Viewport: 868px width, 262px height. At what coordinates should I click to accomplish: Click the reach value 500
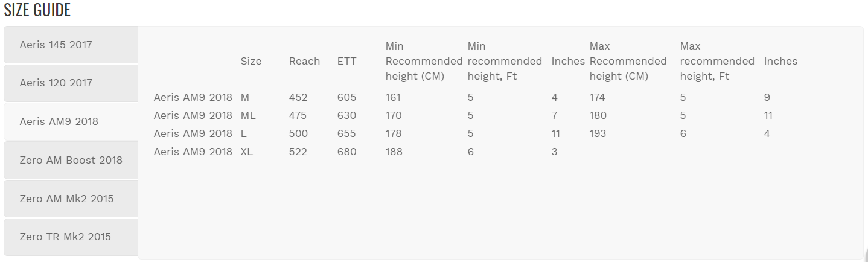click(298, 133)
